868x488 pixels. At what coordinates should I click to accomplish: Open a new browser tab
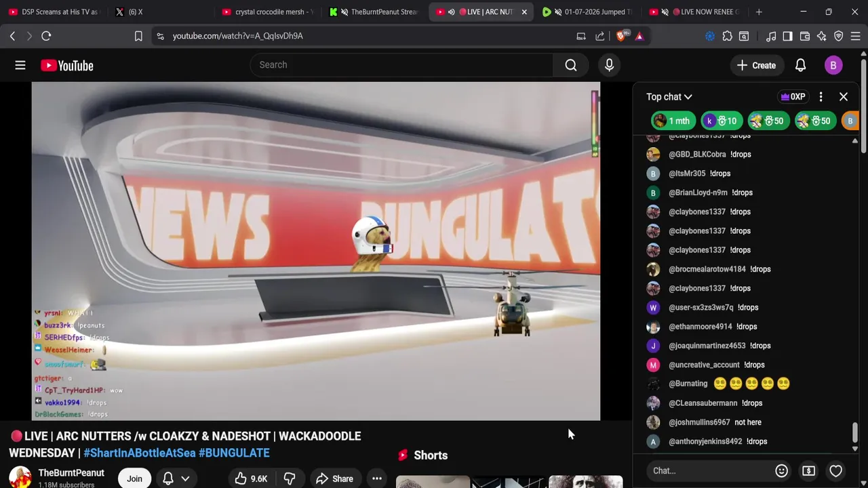pos(759,12)
